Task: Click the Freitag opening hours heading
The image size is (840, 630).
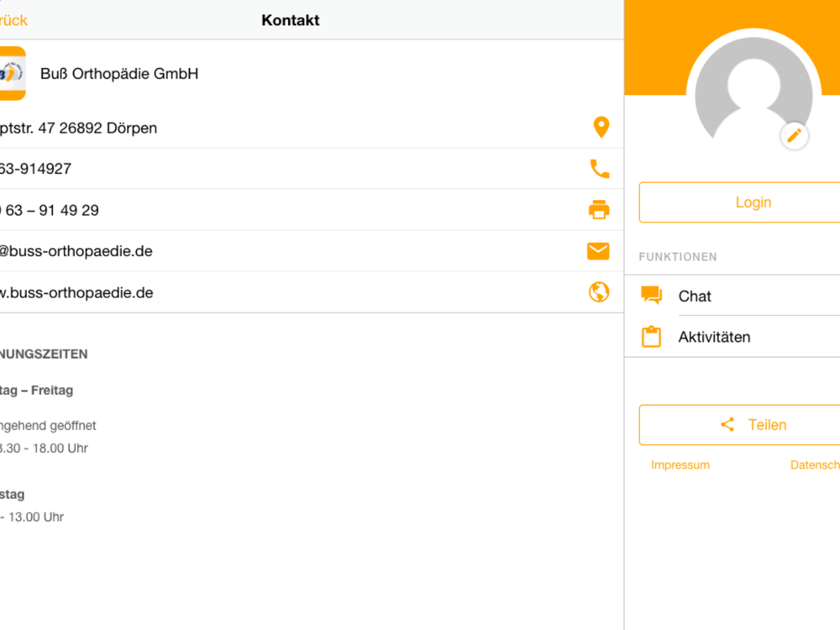Action: point(36,391)
